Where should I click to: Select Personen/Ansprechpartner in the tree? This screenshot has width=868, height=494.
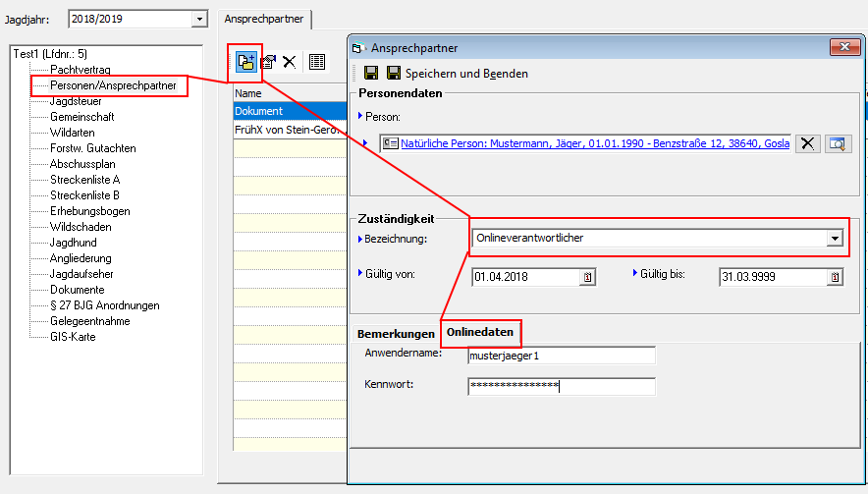pyautogui.click(x=113, y=86)
